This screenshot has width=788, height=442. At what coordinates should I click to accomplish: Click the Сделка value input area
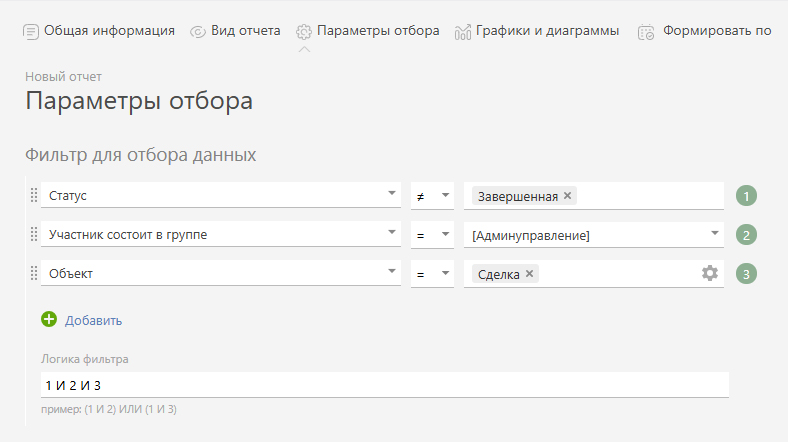594,274
